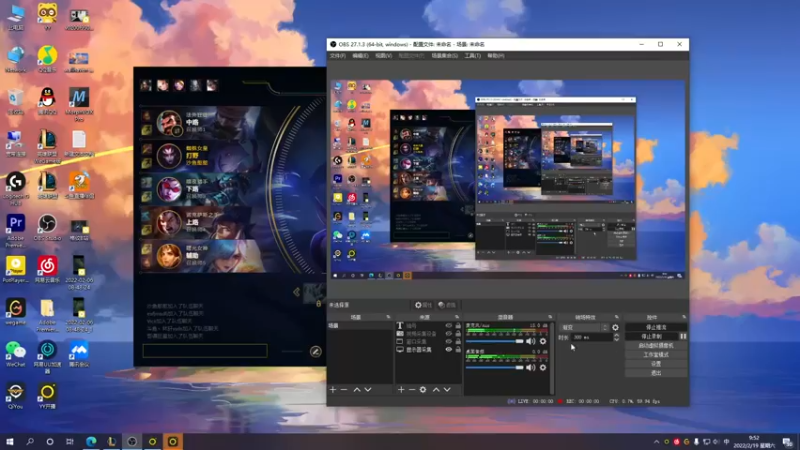Move scene up in Scenes panel

click(x=357, y=390)
